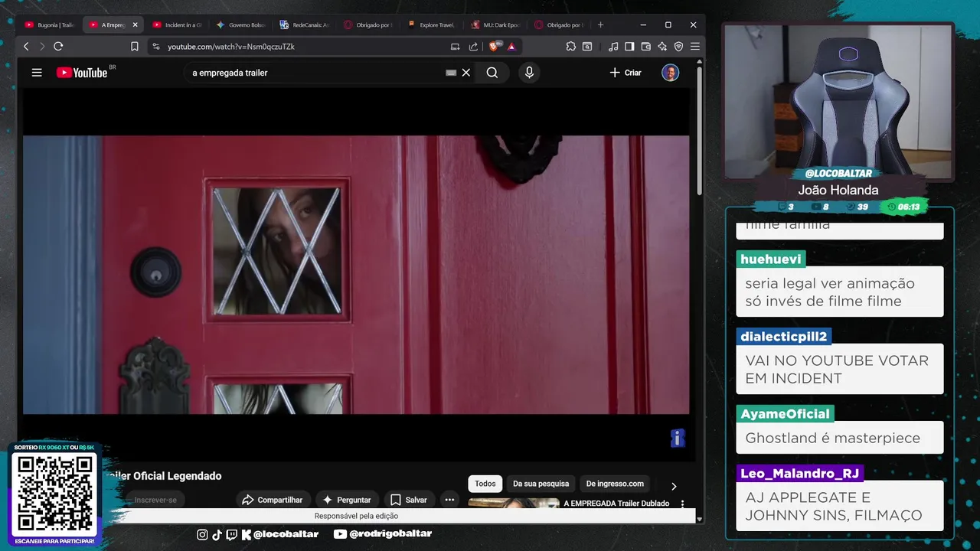Screen dimensions: 980x551
Task: Click the huehuevi chat username
Action: point(771,259)
